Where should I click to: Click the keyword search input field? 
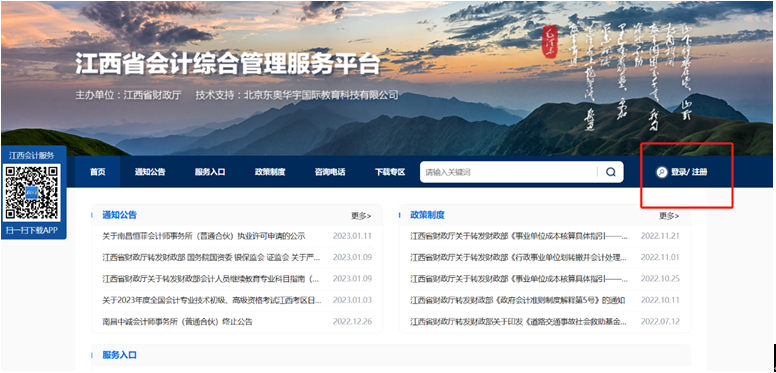coord(510,172)
